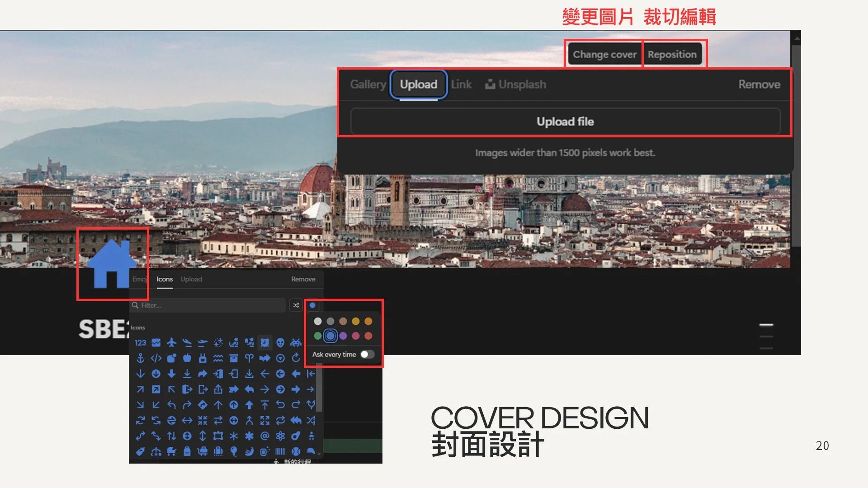Open the Unsplash tab
Screen dimensions: 868x488
[516, 84]
